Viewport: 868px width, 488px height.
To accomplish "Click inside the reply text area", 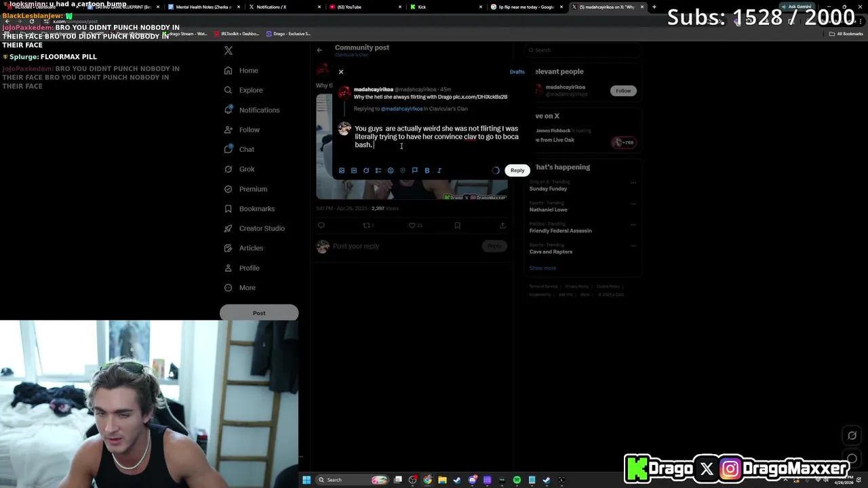I will (437, 137).
